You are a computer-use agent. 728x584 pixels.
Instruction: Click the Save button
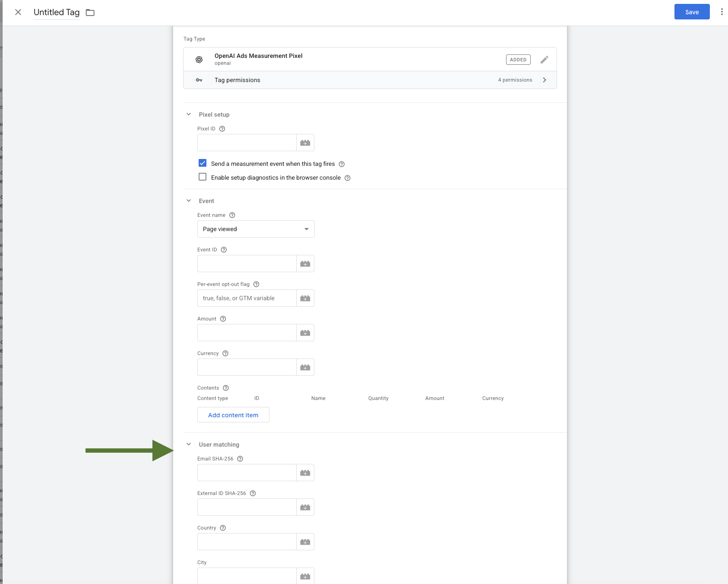(x=692, y=12)
